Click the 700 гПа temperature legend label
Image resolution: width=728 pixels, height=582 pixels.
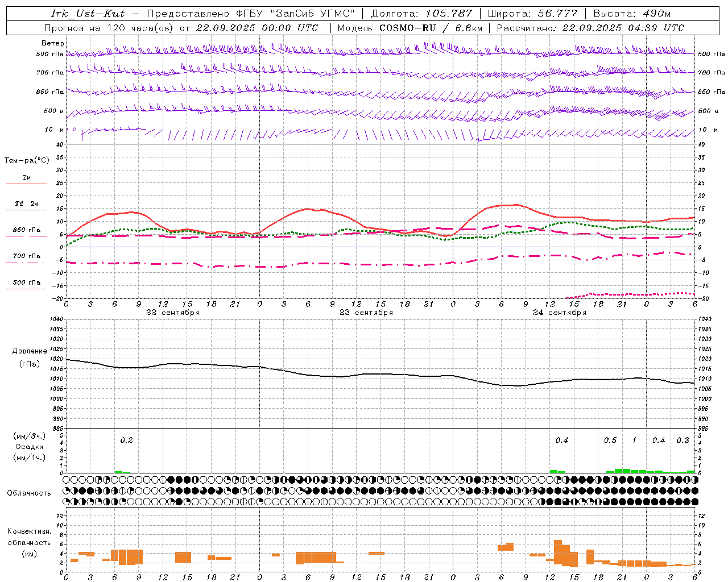click(27, 256)
